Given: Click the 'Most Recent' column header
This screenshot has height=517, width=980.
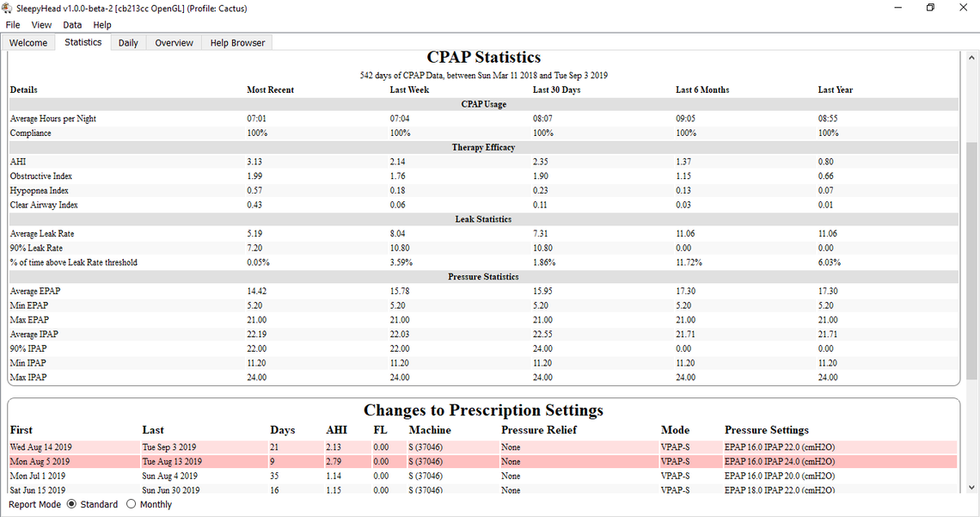Looking at the screenshot, I should click(x=270, y=90).
